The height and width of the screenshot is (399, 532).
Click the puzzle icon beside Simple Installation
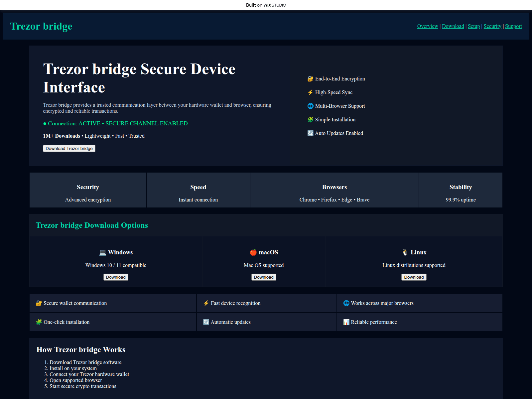click(311, 120)
